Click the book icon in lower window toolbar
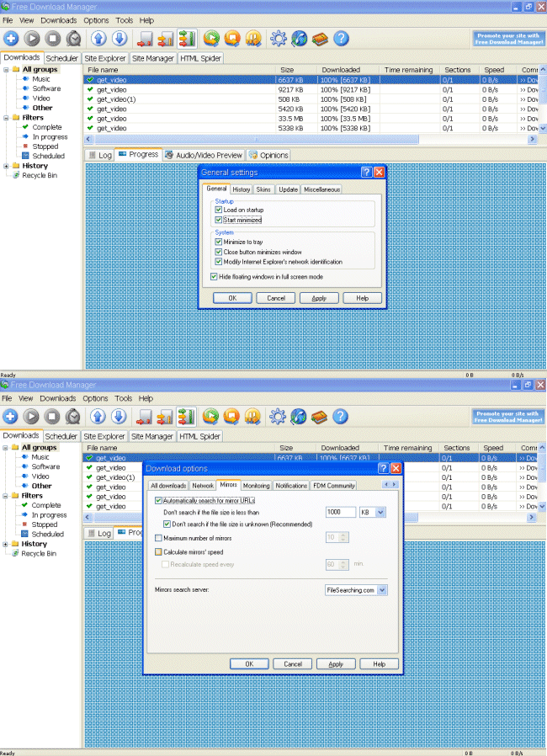This screenshot has width=547, height=756. tap(319, 417)
